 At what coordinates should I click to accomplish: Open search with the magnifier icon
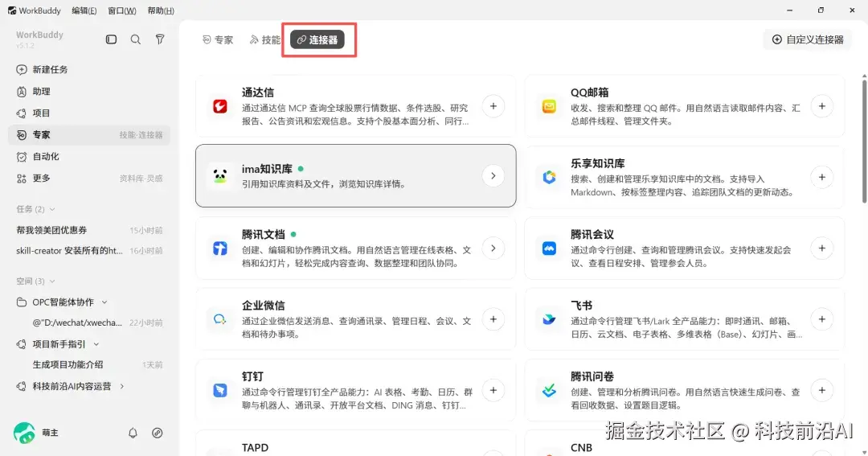(x=136, y=39)
